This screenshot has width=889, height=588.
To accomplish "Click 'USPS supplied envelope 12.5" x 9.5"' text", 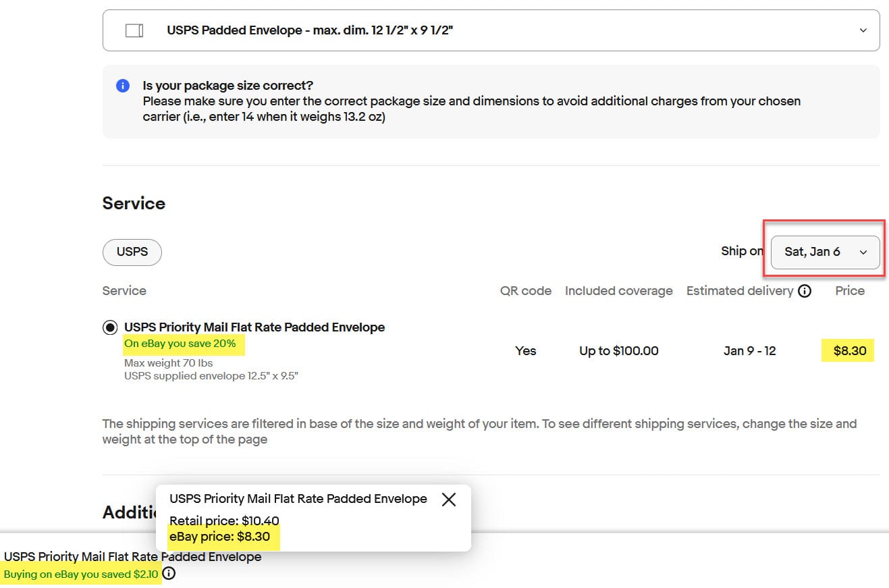I will coord(211,375).
